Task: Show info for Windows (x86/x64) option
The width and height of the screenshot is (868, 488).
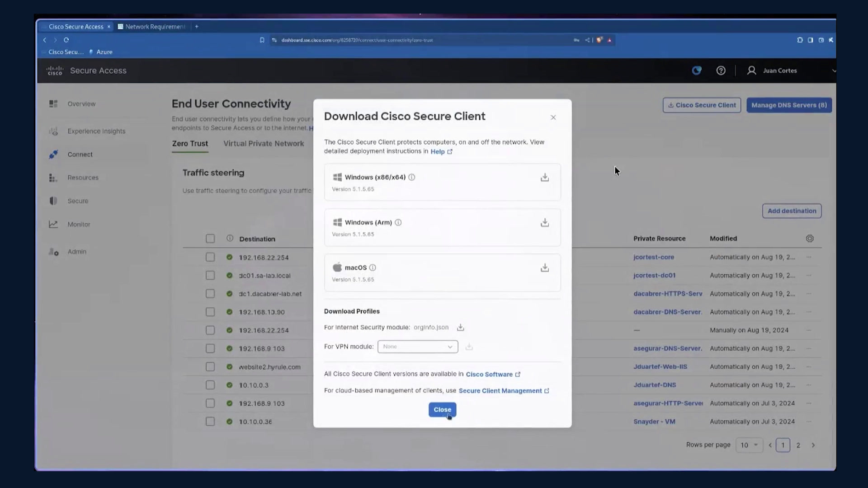Action: (412, 177)
